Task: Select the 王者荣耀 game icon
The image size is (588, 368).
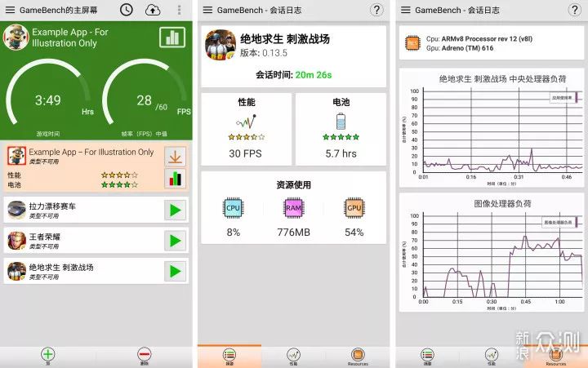Action: click(x=16, y=241)
